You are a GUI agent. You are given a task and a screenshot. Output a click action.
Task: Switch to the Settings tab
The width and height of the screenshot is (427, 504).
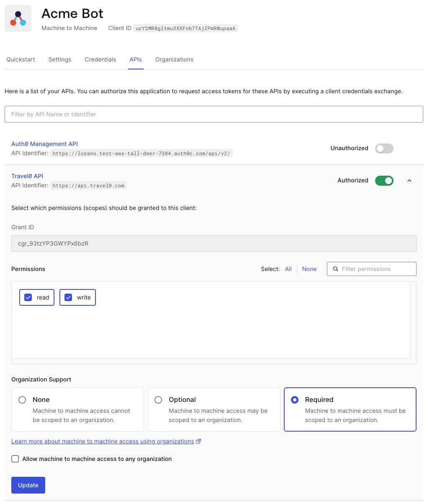[x=60, y=59]
